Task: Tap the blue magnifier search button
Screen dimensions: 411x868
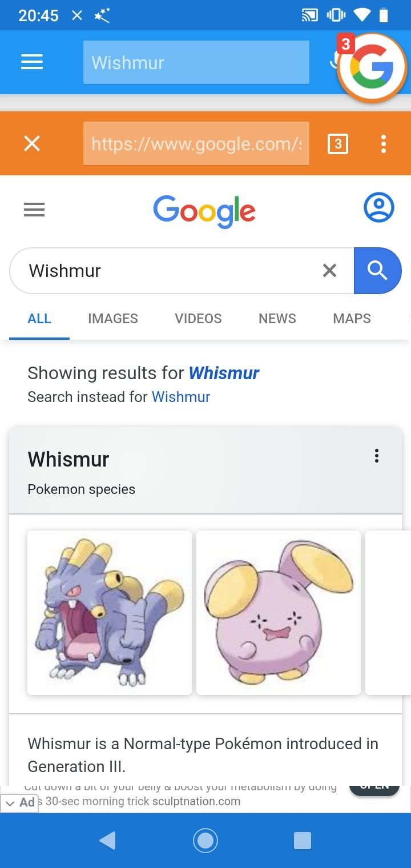Action: pyautogui.click(x=377, y=271)
